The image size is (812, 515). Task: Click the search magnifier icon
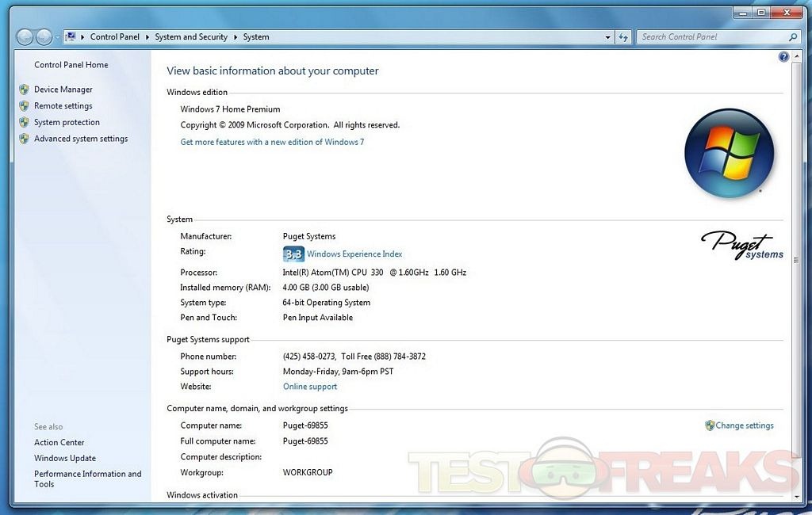click(792, 37)
